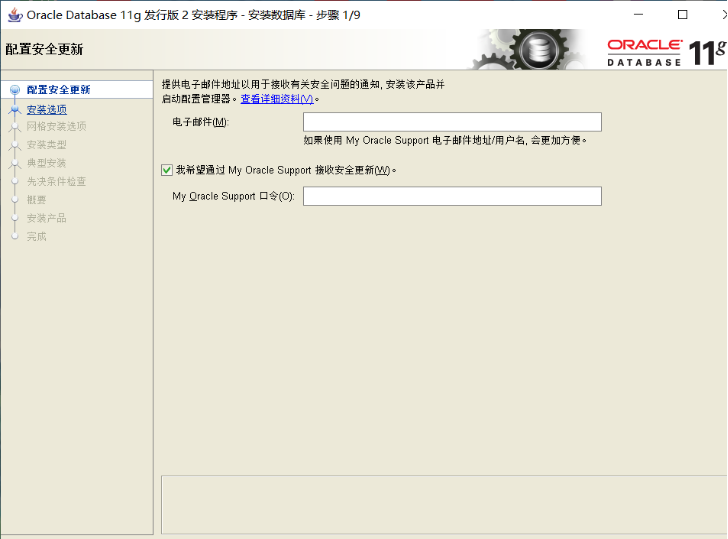The width and height of the screenshot is (728, 539).
Task: Open the 安装选项 step link
Action: click(x=46, y=110)
